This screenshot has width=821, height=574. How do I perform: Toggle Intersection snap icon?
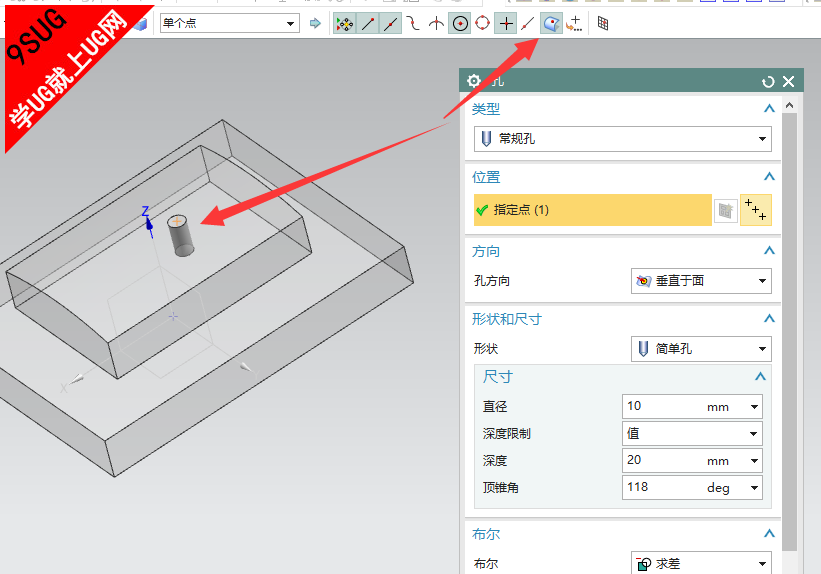pos(436,24)
